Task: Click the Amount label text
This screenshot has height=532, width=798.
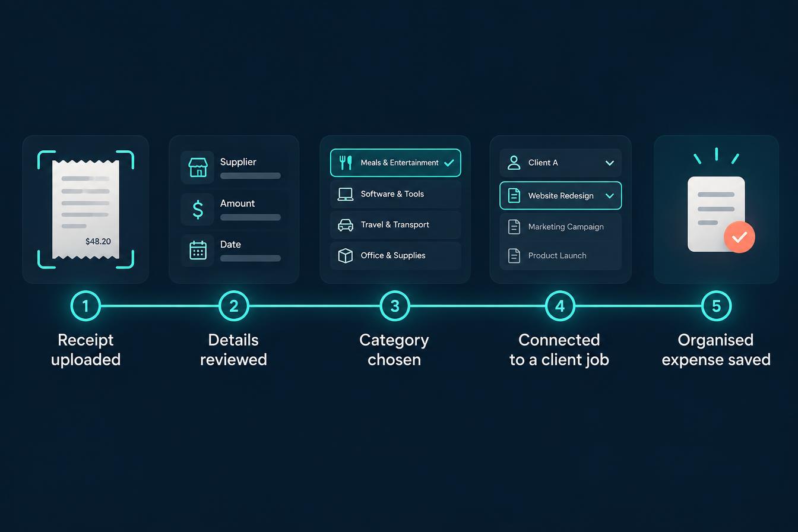Action: 237,204
